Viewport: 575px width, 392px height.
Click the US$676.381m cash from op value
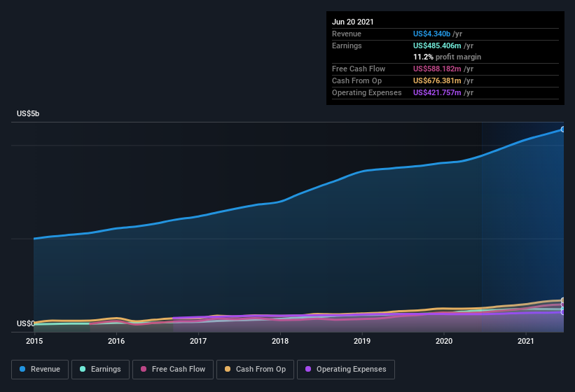[437, 80]
